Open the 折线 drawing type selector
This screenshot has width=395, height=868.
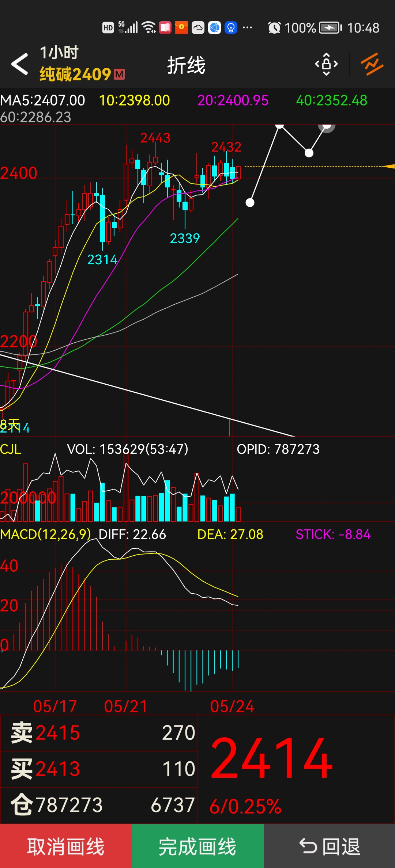pyautogui.click(x=186, y=66)
